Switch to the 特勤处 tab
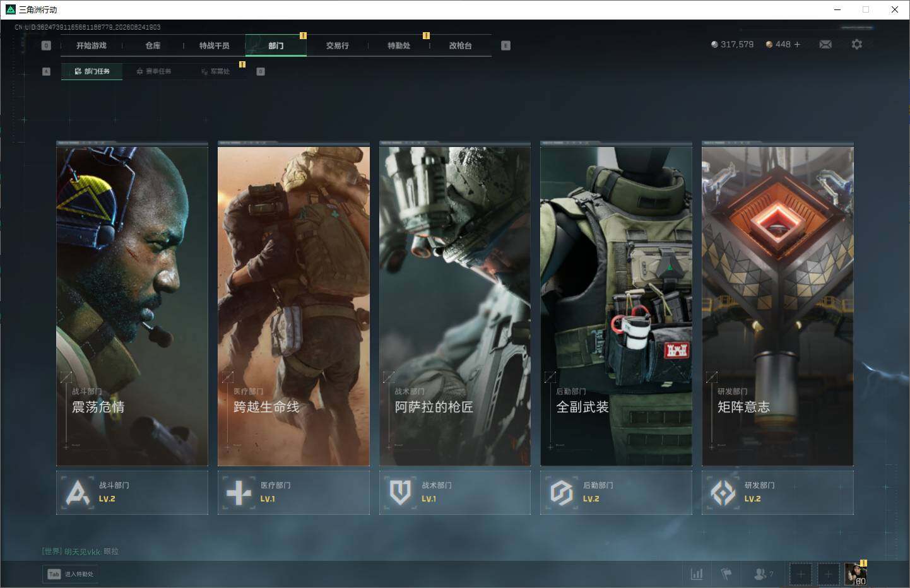 click(x=399, y=45)
